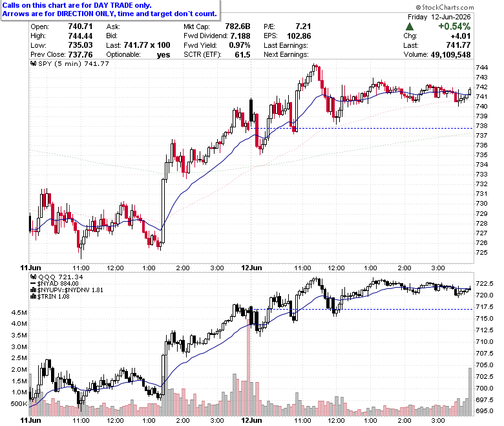
Task: Click the 11Jun date marker under volume panel
Action: pyautogui.click(x=30, y=420)
